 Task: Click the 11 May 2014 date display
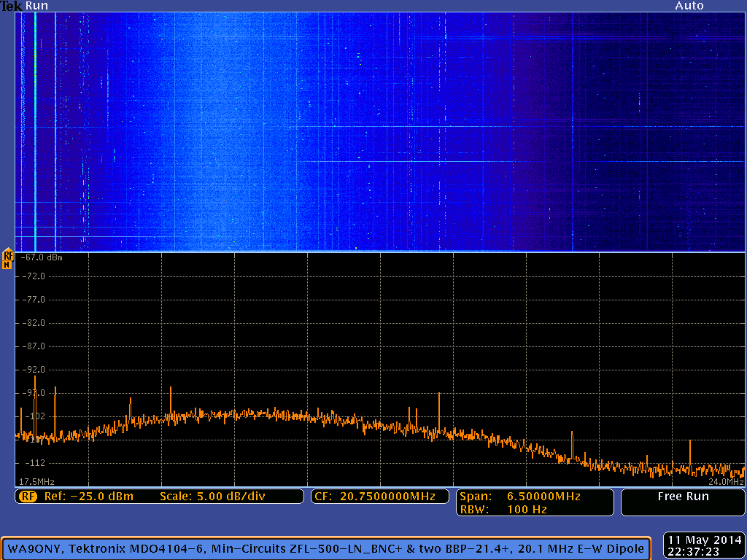pyautogui.click(x=704, y=540)
